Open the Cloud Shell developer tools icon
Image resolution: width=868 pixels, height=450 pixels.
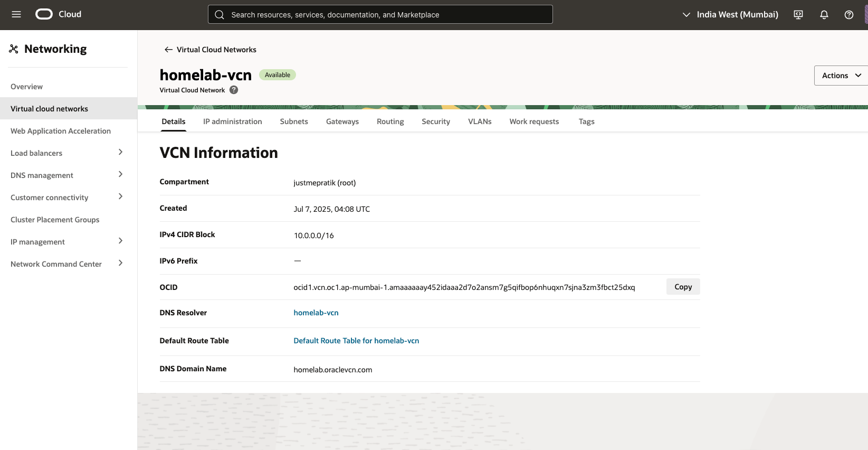(x=798, y=15)
